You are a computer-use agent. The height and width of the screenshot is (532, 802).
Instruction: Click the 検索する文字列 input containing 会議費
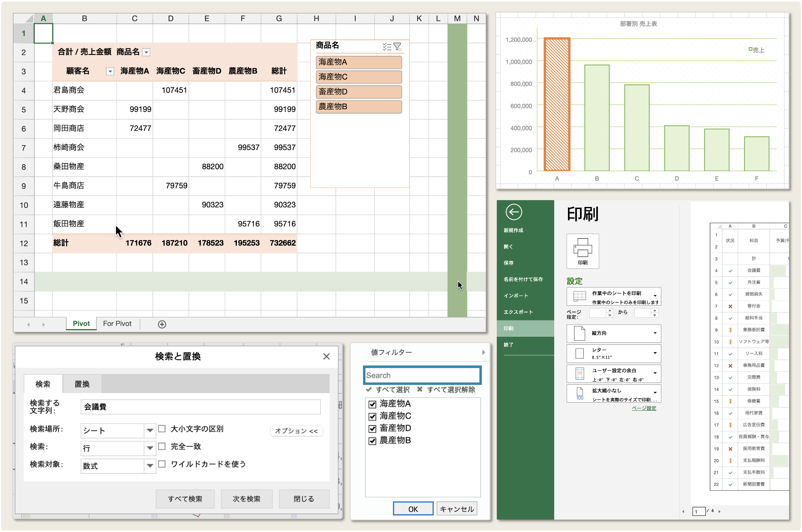click(x=200, y=407)
